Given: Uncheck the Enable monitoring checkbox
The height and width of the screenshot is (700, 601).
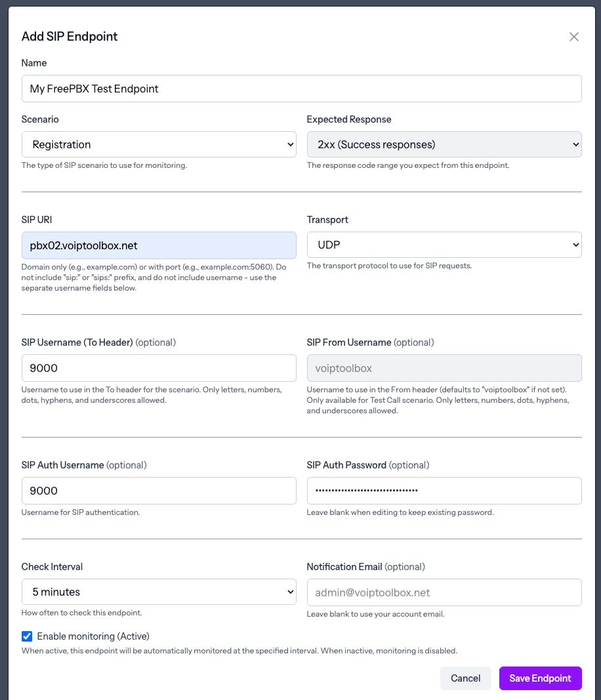Looking at the screenshot, I should pos(27,636).
